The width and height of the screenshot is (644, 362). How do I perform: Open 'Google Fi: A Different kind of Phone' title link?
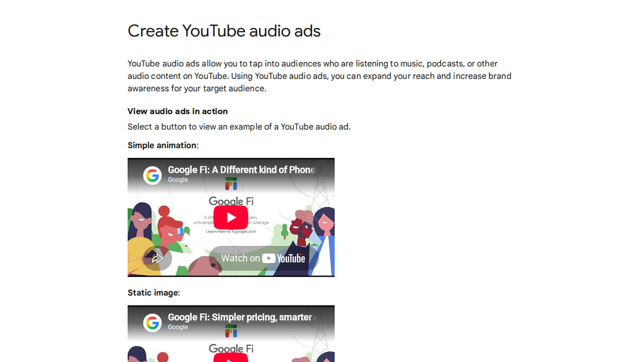pyautogui.click(x=242, y=170)
